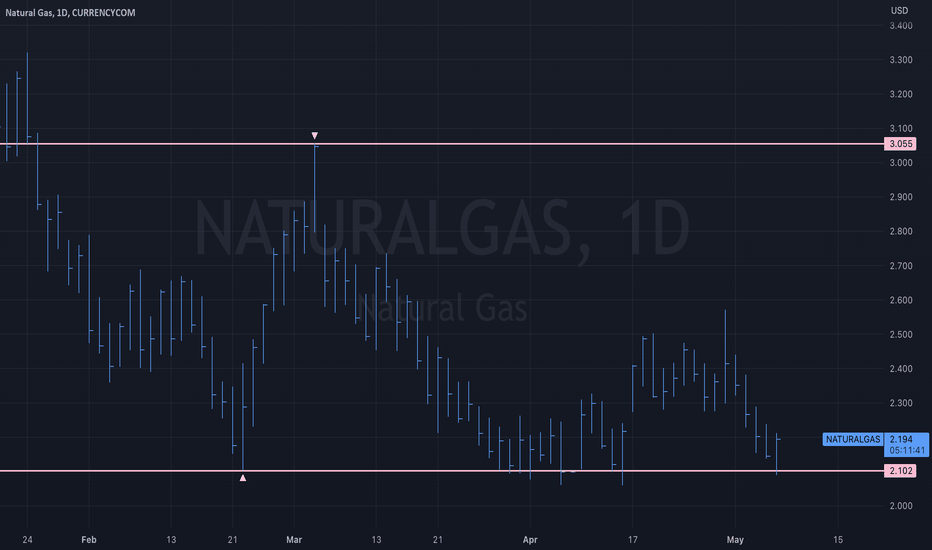Click the Mar date label on time axis
Viewport: 932px width, 550px height.
(x=294, y=540)
